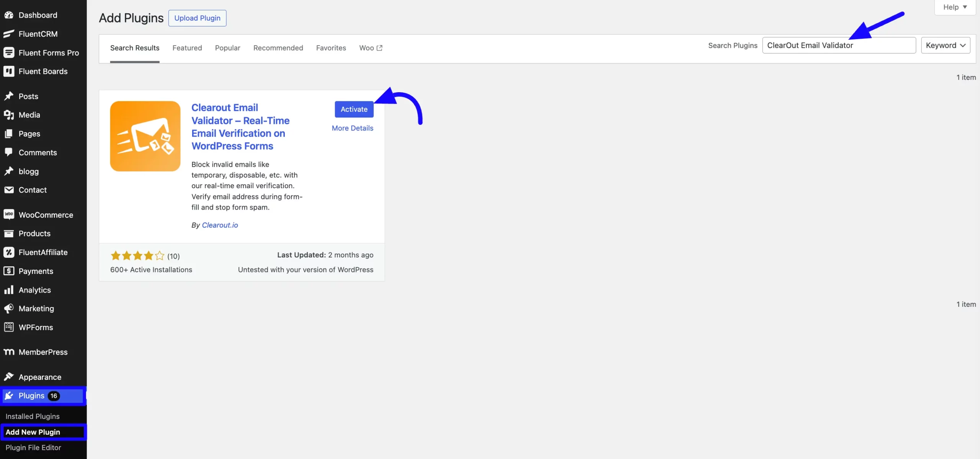The height and width of the screenshot is (459, 980).
Task: Open the Fluent Forms Pro menu label
Action: click(x=49, y=53)
